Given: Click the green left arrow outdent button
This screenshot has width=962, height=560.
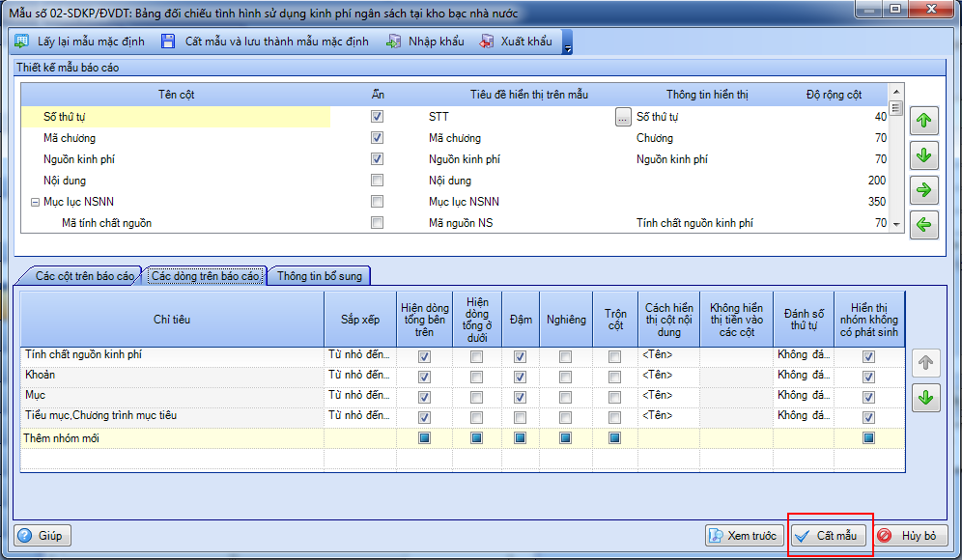Looking at the screenshot, I should pos(924,224).
